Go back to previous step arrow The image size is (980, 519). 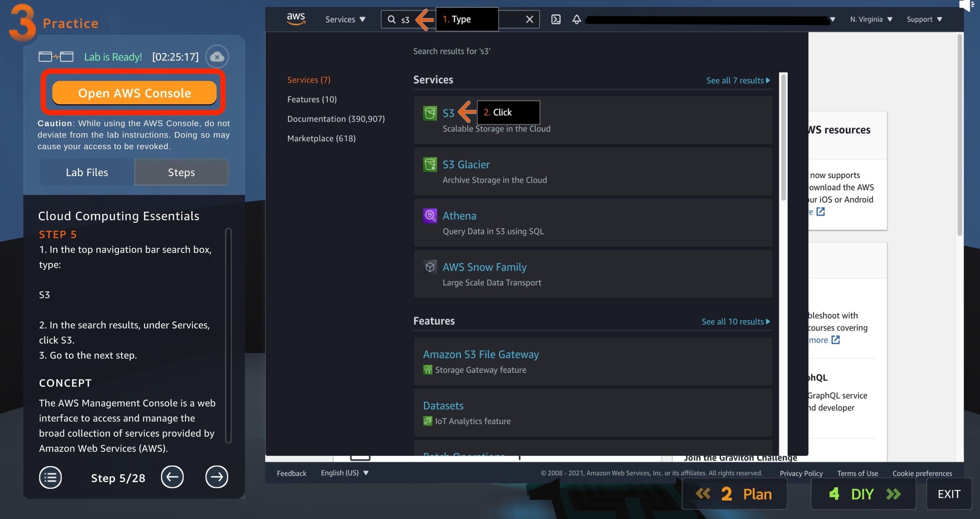coord(172,477)
